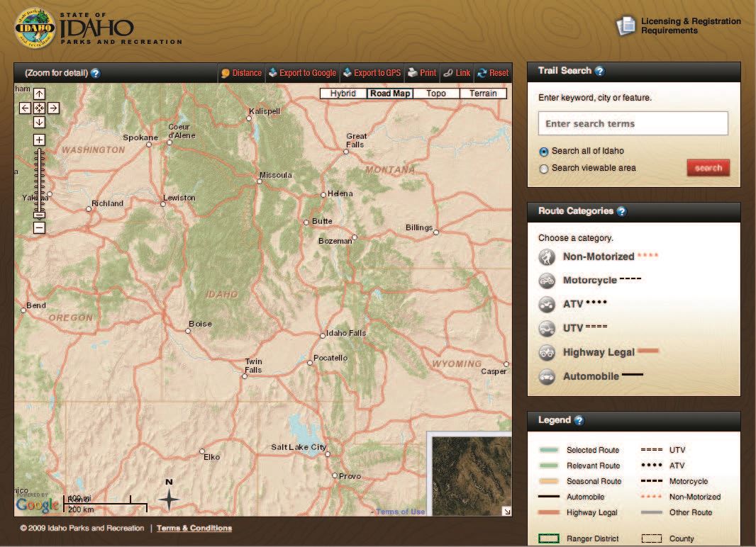
Task: Choose the ATV route category
Action: click(573, 304)
